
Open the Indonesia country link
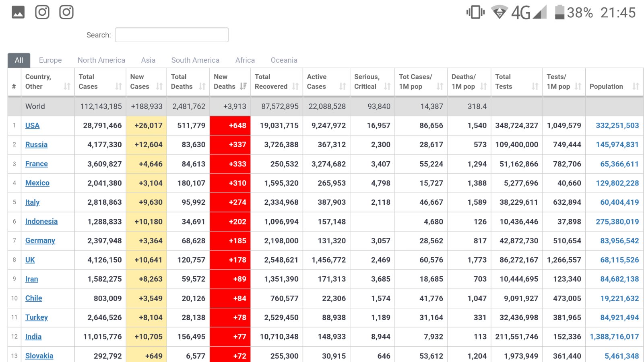tap(41, 222)
